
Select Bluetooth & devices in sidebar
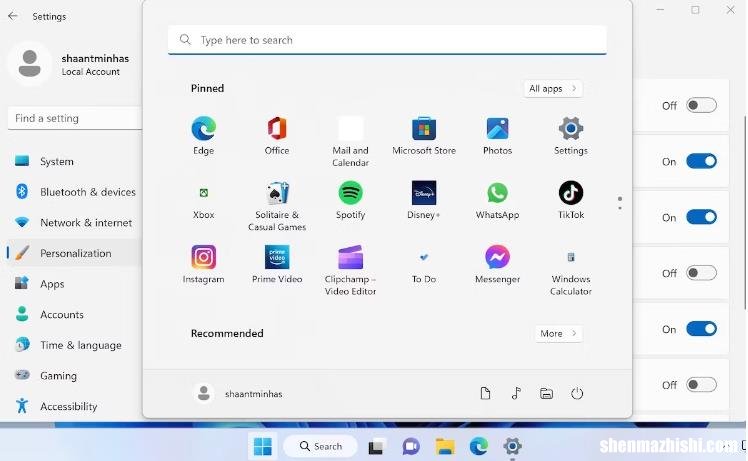pos(72,192)
